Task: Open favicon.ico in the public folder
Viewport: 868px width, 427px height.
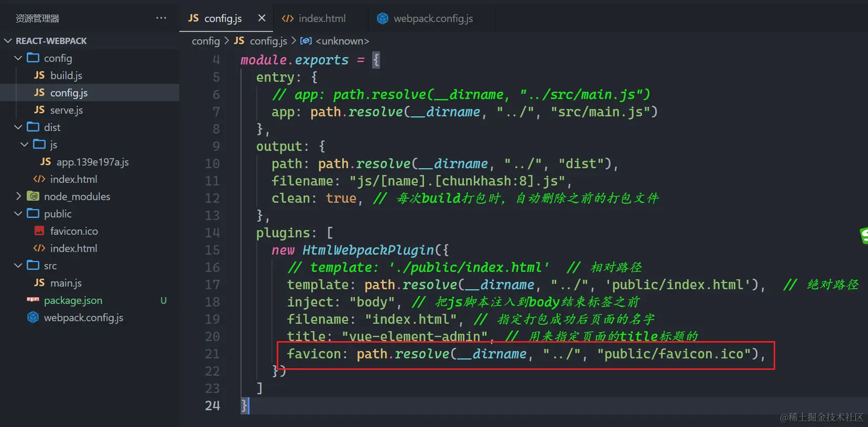Action: 74,231
